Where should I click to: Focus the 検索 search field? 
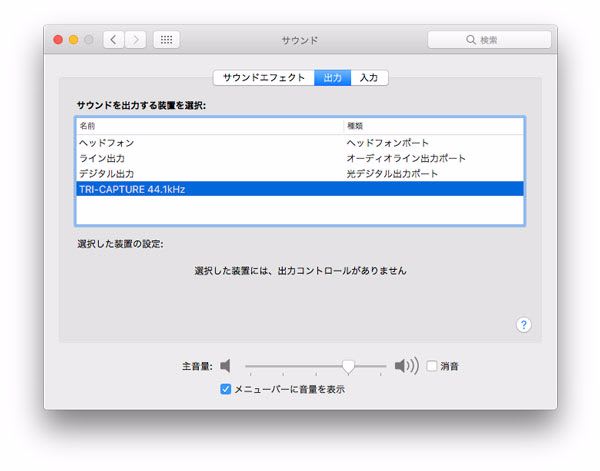489,40
